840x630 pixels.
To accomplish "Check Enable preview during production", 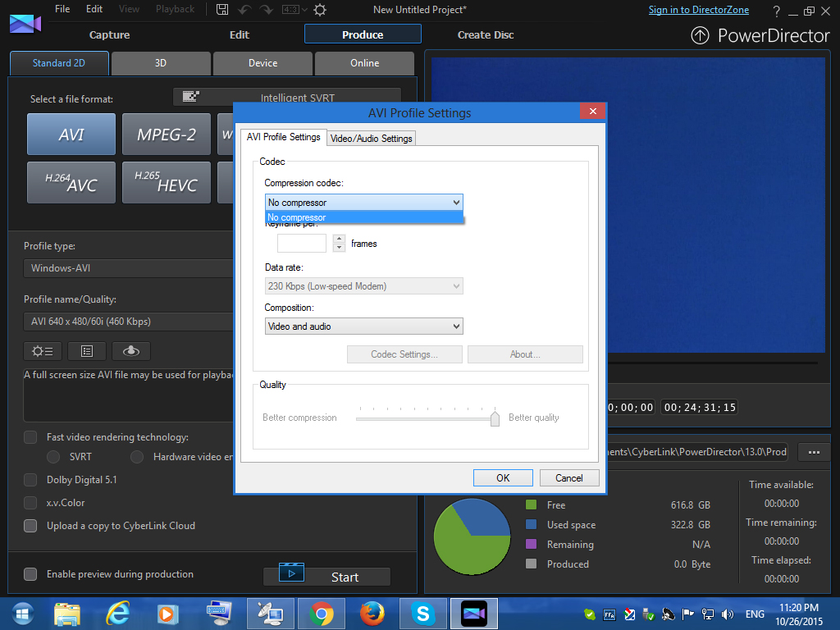I will (30, 574).
